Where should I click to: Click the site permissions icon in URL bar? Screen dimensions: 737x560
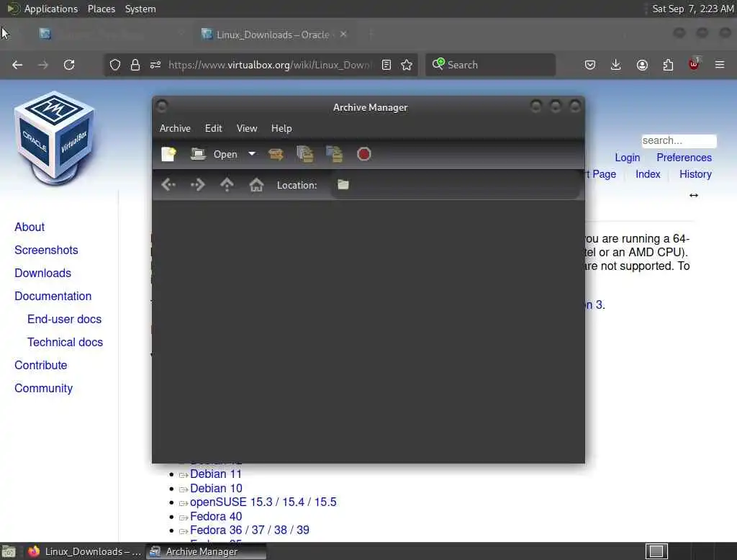tap(155, 65)
